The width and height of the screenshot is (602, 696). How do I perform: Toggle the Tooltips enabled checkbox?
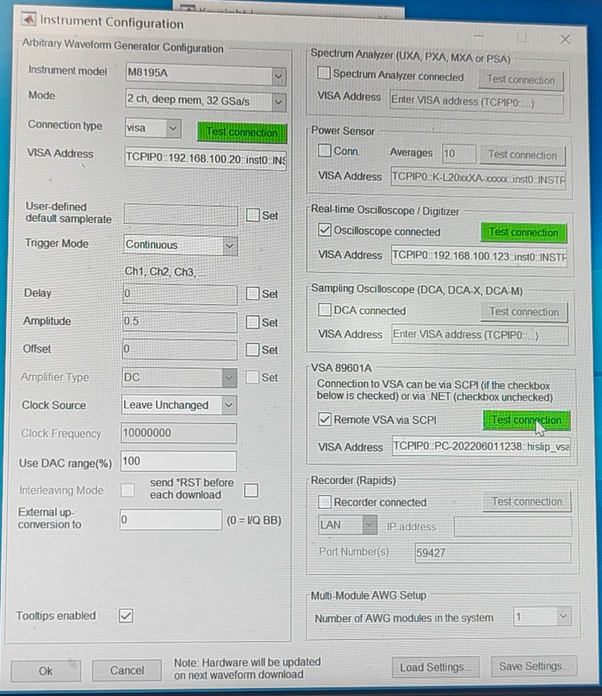126,616
